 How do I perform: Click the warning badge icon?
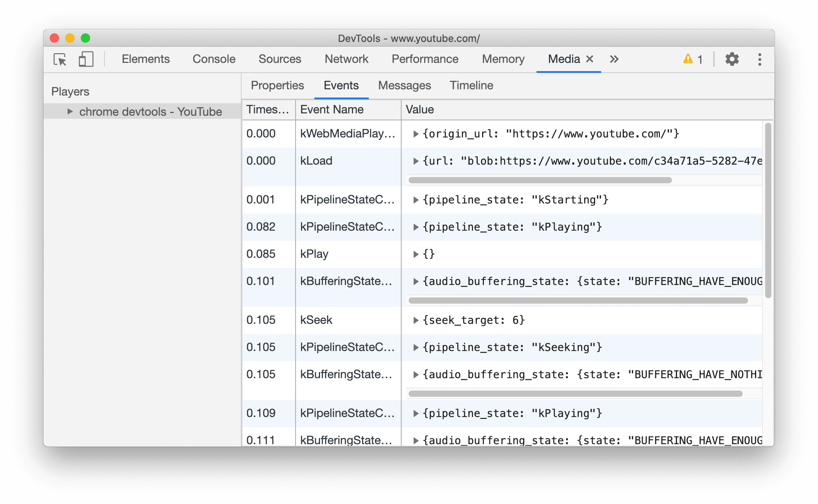[x=688, y=59]
